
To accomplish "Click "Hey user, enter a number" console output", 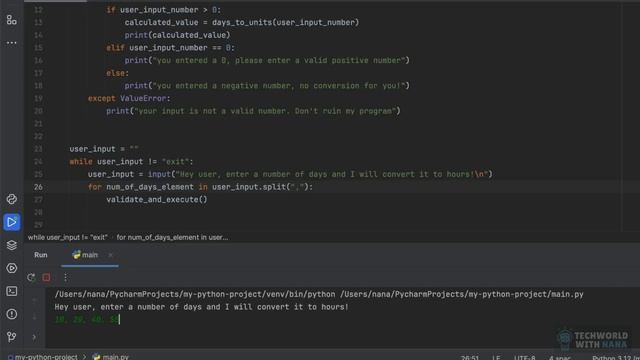I will 202,307.
